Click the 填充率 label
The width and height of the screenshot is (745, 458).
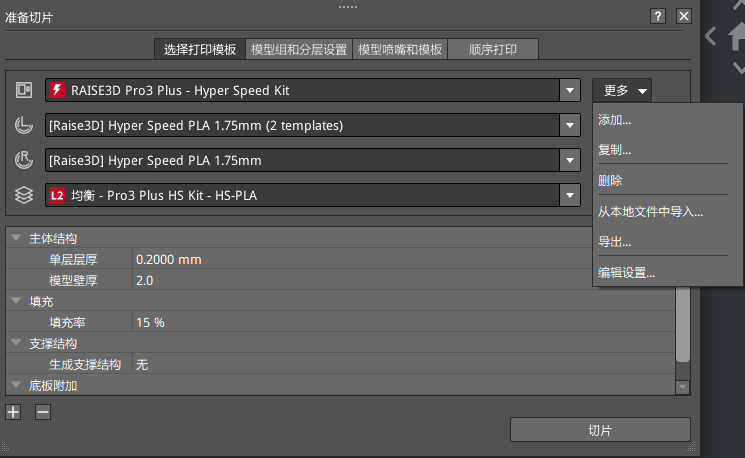[x=67, y=323]
